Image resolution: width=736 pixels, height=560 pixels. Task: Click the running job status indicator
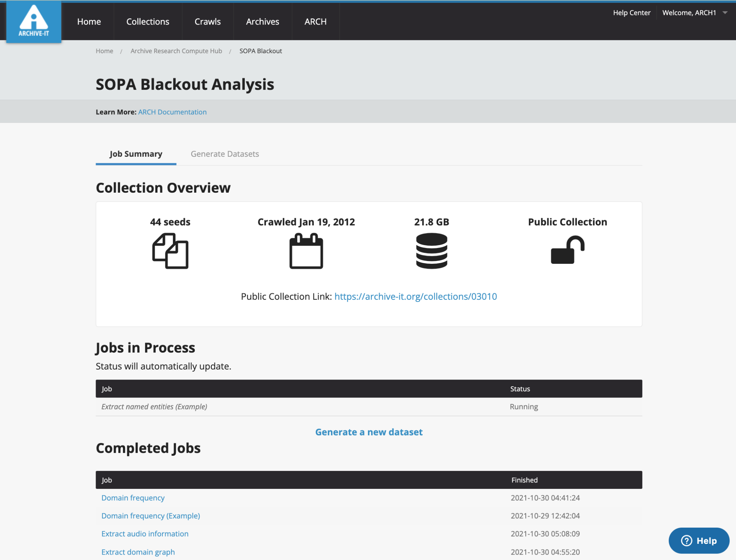point(524,407)
